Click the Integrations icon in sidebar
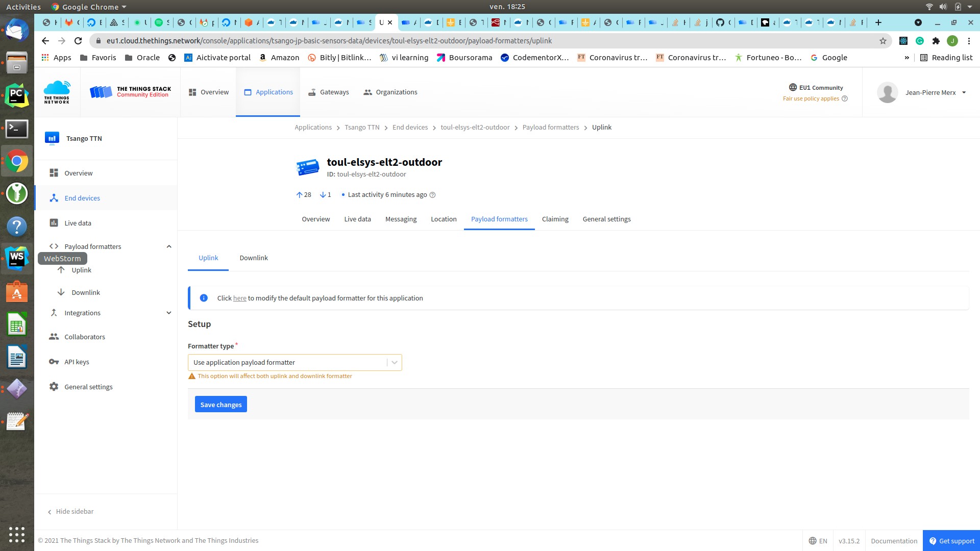980x551 pixels. [54, 312]
